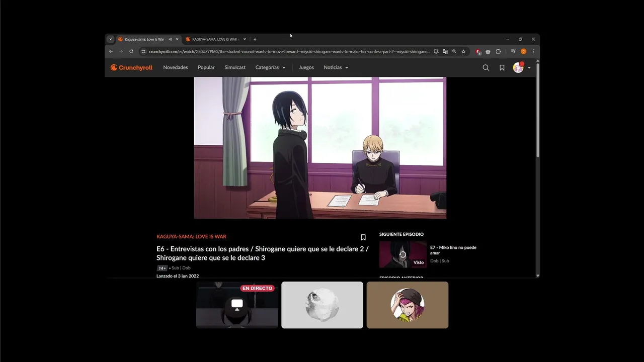Screen dimensions: 644x362
Task: Open the media control icon in toolbar
Action: click(513, 51)
